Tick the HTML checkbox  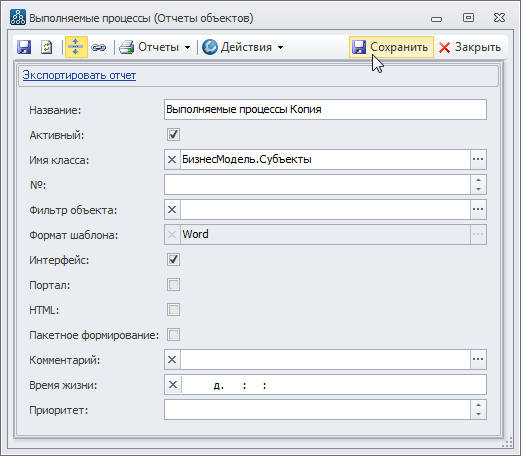pyautogui.click(x=173, y=310)
